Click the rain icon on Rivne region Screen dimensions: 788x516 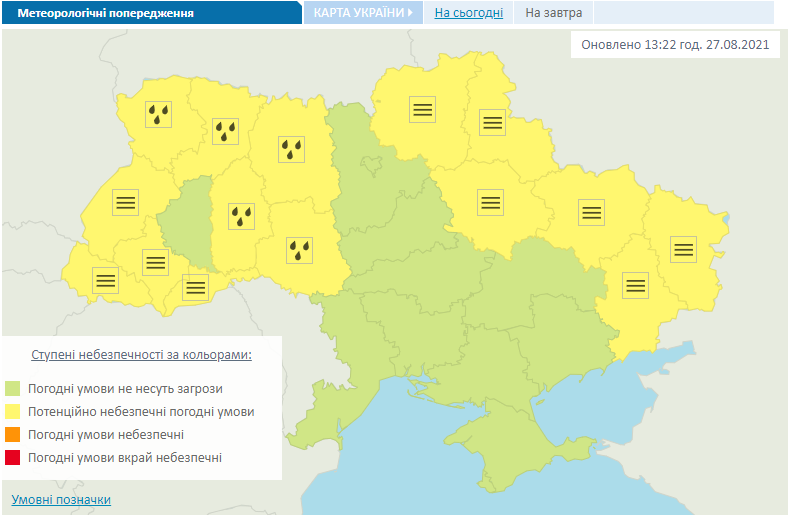pyautogui.click(x=226, y=131)
